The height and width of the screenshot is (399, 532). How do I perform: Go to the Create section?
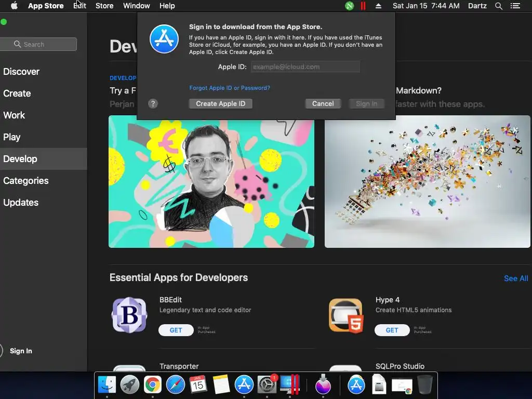tap(17, 94)
